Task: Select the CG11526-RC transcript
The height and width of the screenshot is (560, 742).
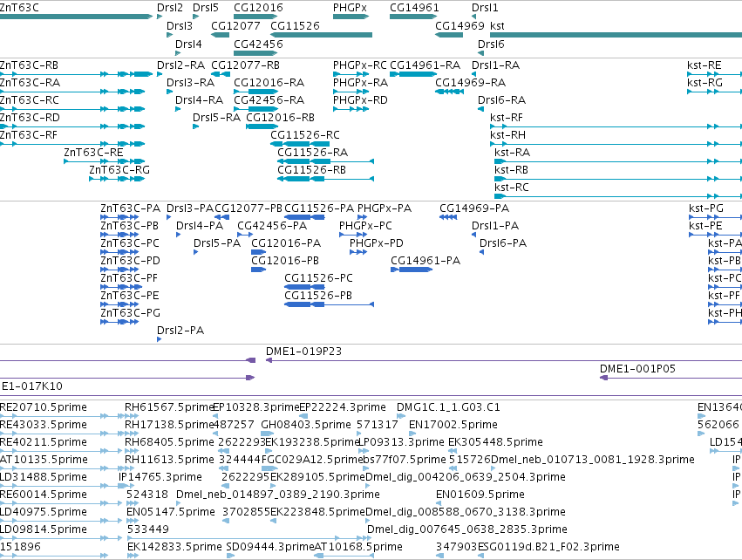Action: coord(305,135)
